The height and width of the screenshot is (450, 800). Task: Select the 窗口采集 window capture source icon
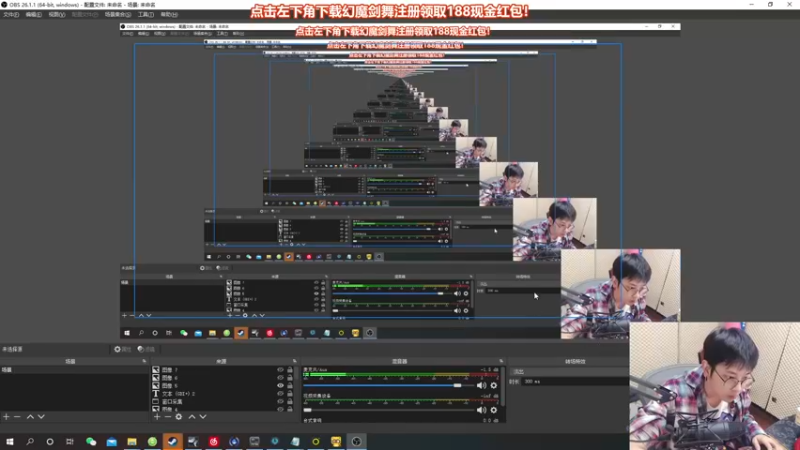pyautogui.click(x=156, y=402)
